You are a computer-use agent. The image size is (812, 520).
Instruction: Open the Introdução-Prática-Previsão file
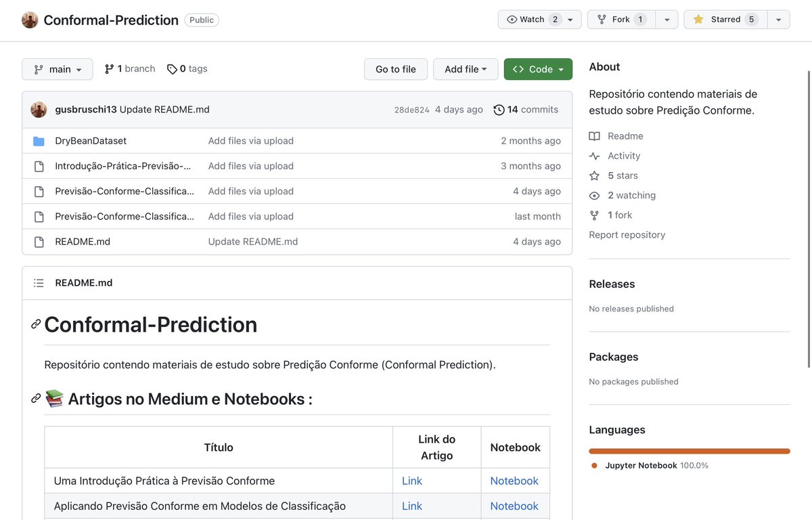tap(122, 166)
